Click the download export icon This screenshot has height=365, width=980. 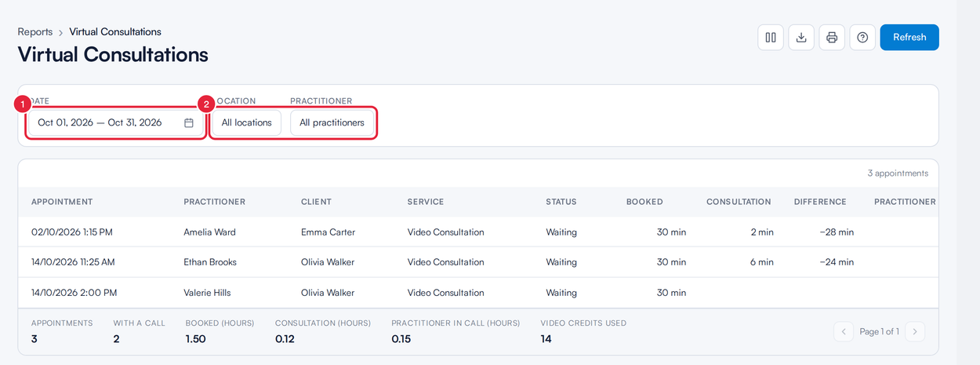click(x=801, y=37)
